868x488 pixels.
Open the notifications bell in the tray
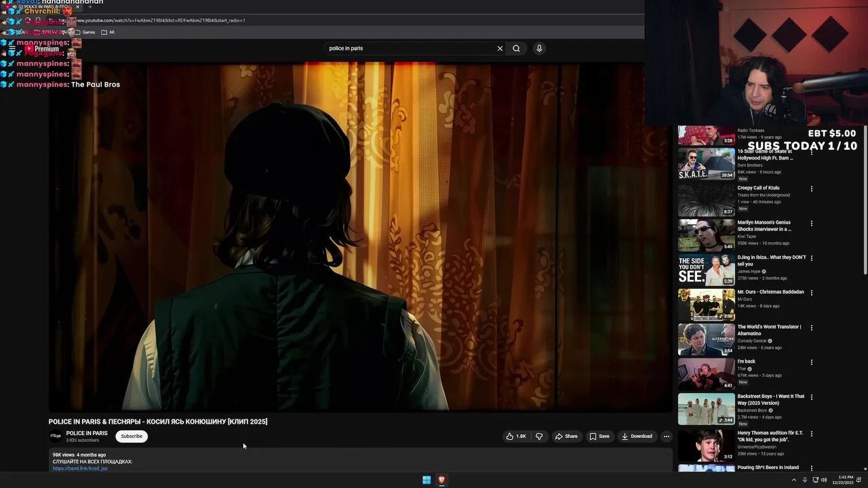pos(859,480)
